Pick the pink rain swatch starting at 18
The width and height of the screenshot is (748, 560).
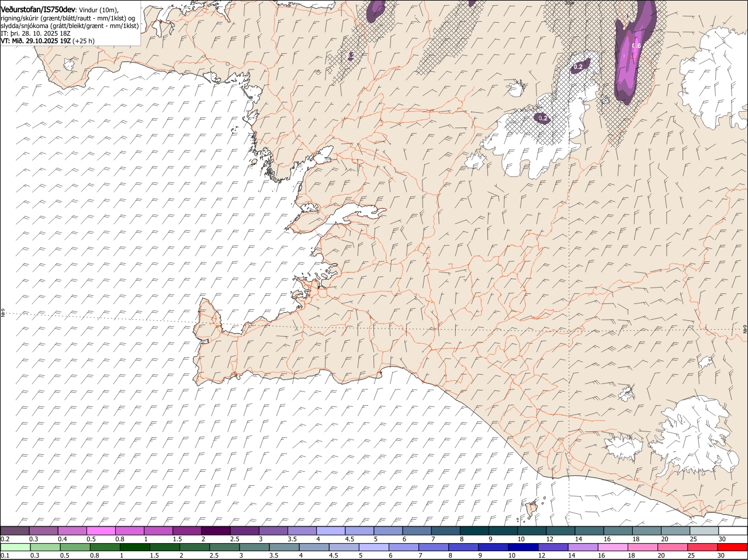[x=642, y=548]
